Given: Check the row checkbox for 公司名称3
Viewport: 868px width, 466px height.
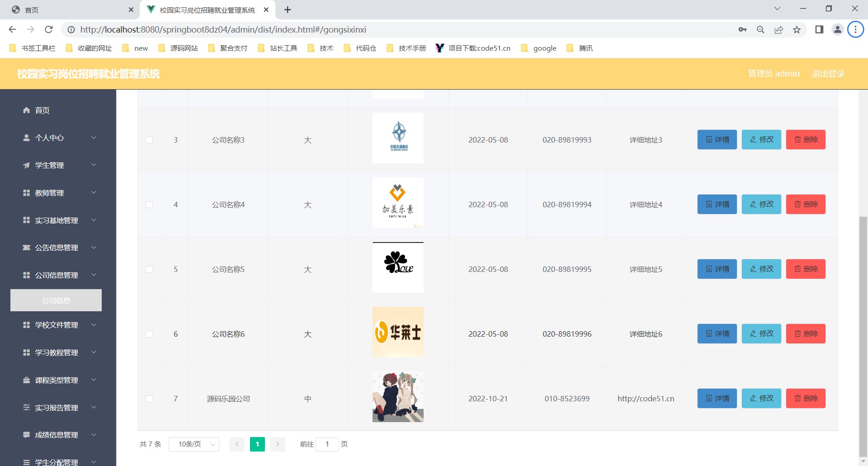Looking at the screenshot, I should click(x=149, y=140).
